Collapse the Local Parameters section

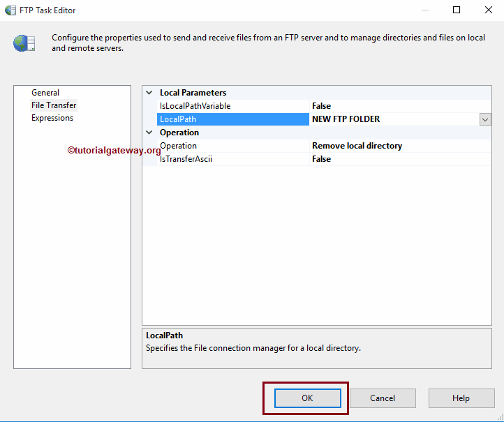pos(149,93)
